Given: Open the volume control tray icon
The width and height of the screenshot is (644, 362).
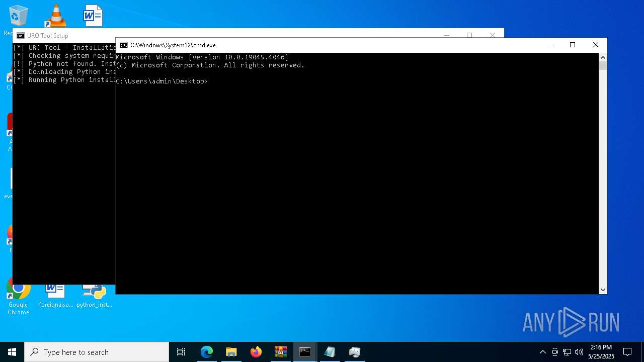Looking at the screenshot, I should tap(579, 352).
